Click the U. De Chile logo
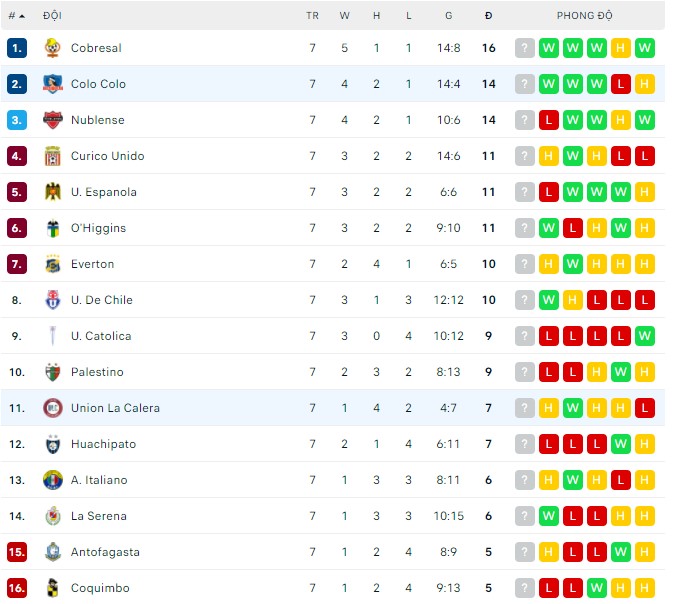 point(53,300)
